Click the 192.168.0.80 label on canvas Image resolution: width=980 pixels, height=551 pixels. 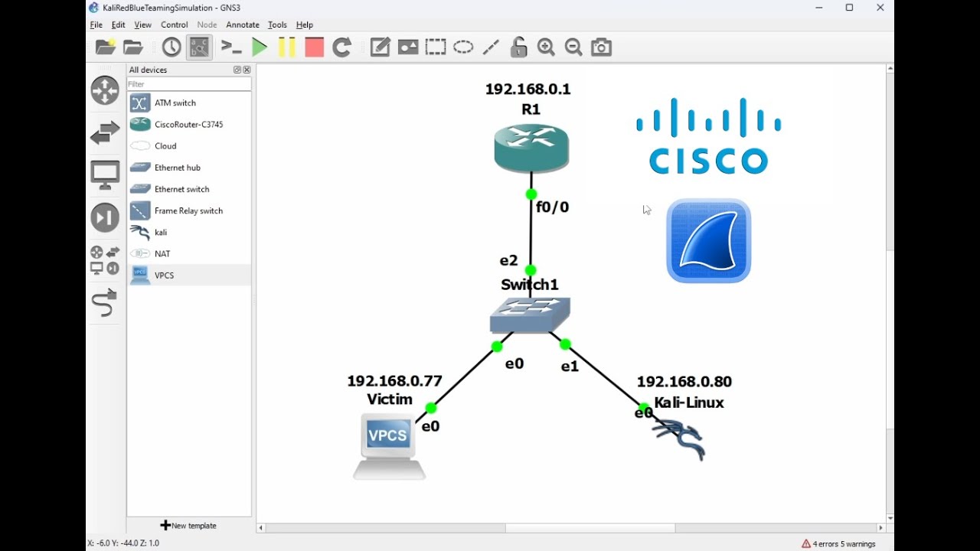pyautogui.click(x=684, y=381)
